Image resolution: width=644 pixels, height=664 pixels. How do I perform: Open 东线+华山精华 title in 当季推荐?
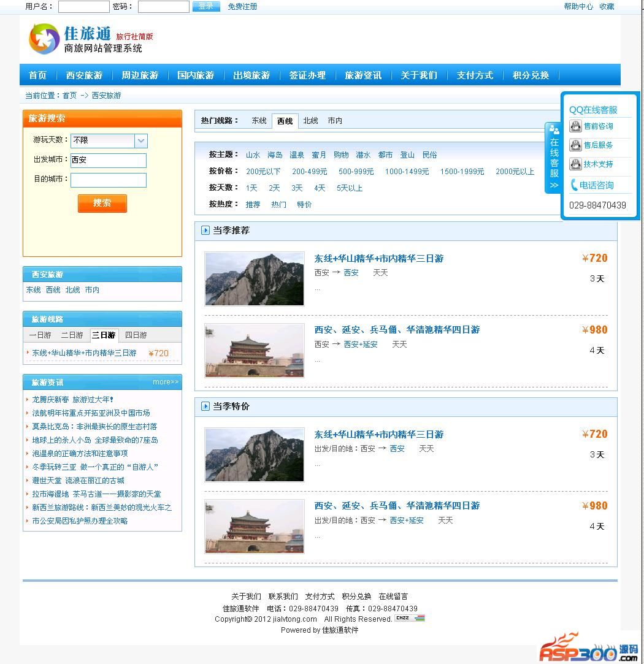[379, 258]
